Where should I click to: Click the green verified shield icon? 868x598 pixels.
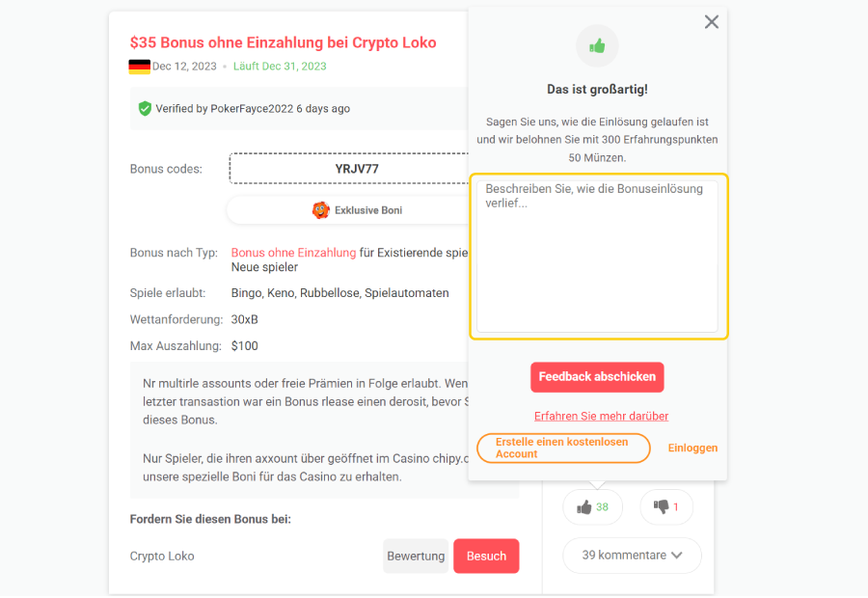145,109
